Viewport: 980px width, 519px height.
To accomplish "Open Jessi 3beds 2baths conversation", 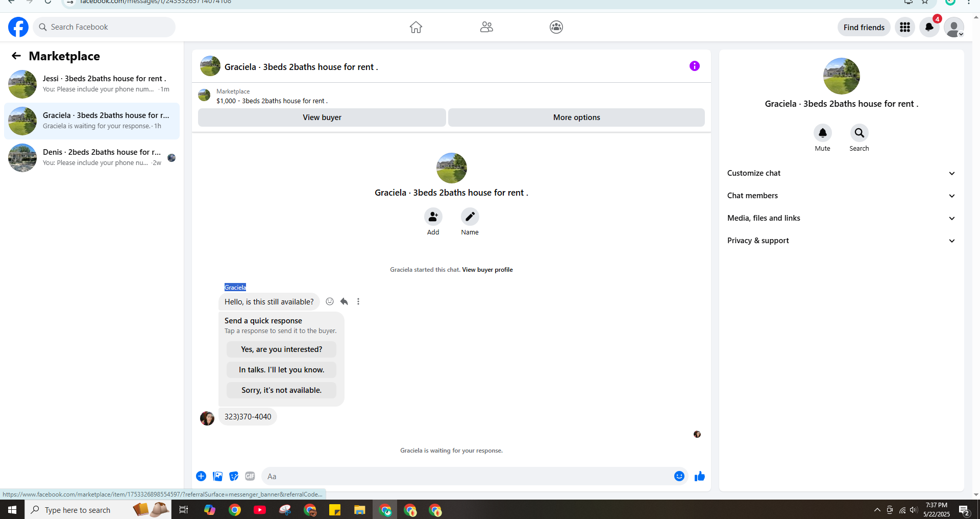I will [x=92, y=84].
